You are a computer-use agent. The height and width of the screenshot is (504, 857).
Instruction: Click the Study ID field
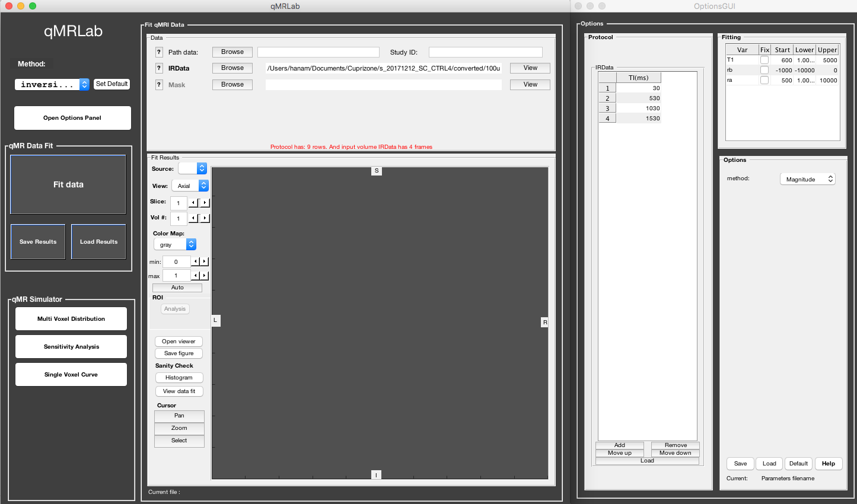pos(486,52)
